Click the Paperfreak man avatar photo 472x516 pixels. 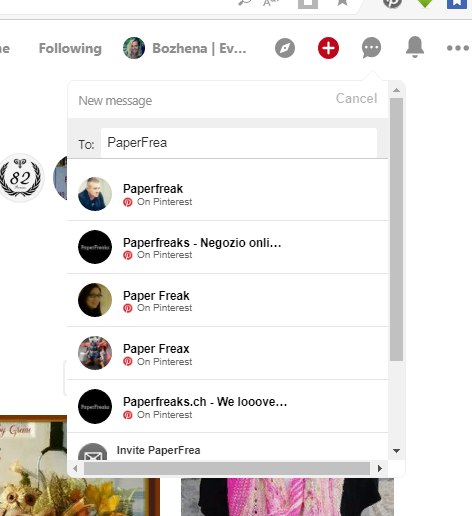click(x=95, y=194)
